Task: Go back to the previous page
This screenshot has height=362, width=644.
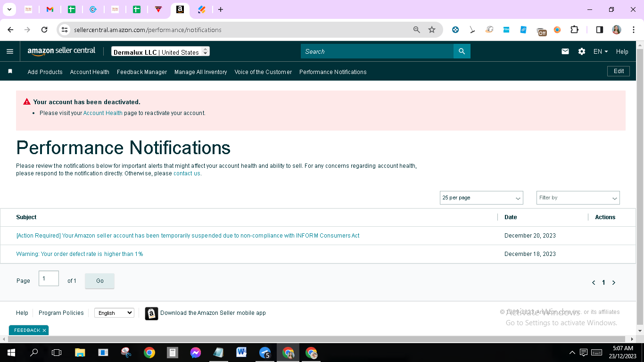Action: [x=10, y=30]
